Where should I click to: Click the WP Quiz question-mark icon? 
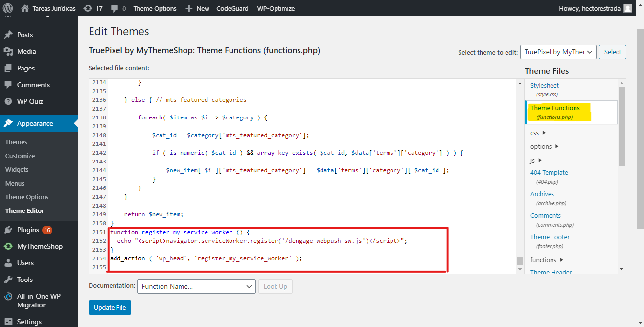tap(8, 101)
